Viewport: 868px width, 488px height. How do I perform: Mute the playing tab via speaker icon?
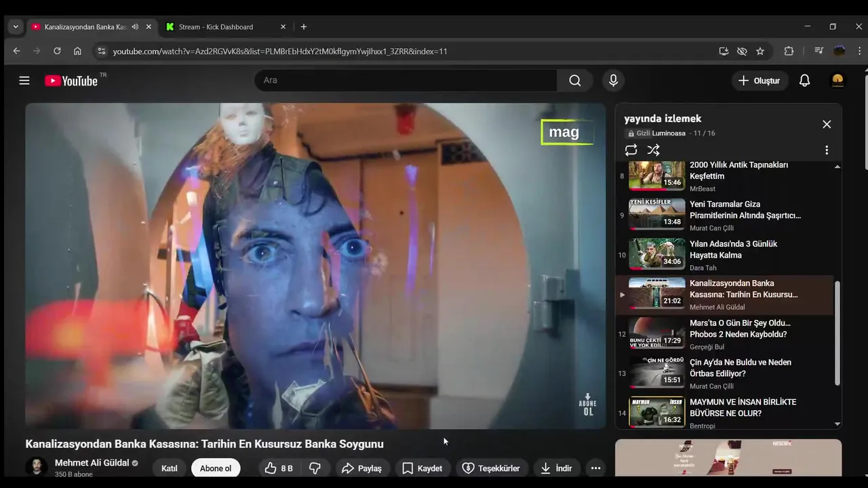[x=135, y=27]
